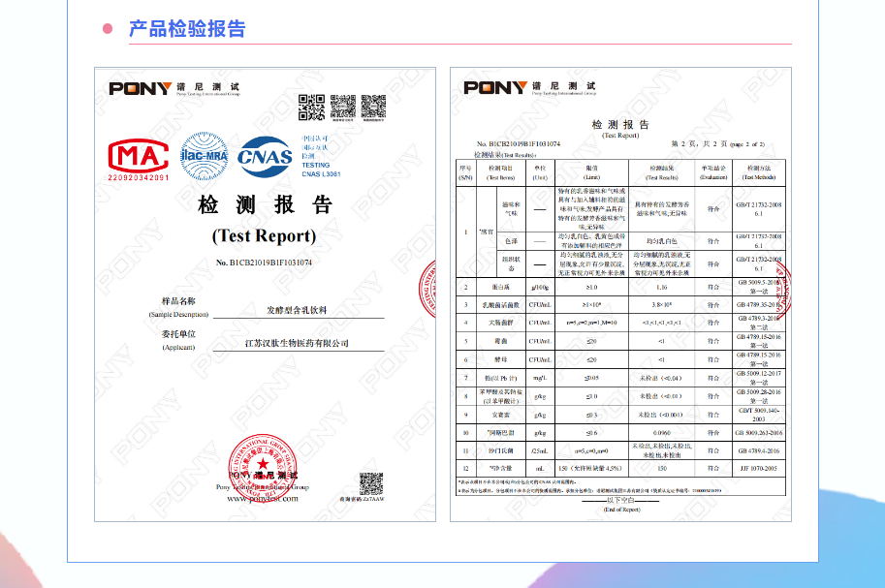The image size is (885, 588).
Task: Click the g/100g unit cell
Action: [540, 288]
